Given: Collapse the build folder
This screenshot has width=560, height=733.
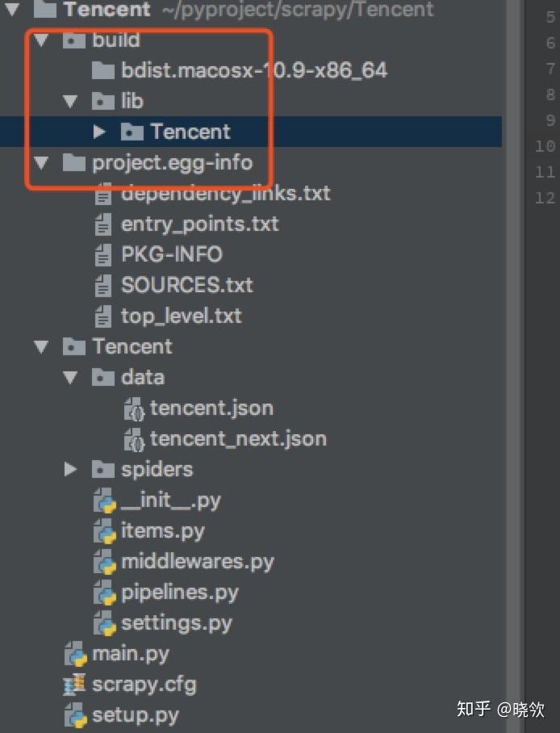Looking at the screenshot, I should point(42,40).
